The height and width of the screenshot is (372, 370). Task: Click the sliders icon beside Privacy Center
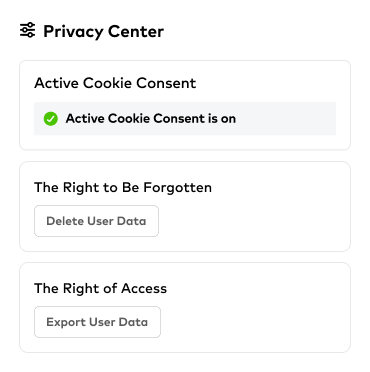pos(27,30)
